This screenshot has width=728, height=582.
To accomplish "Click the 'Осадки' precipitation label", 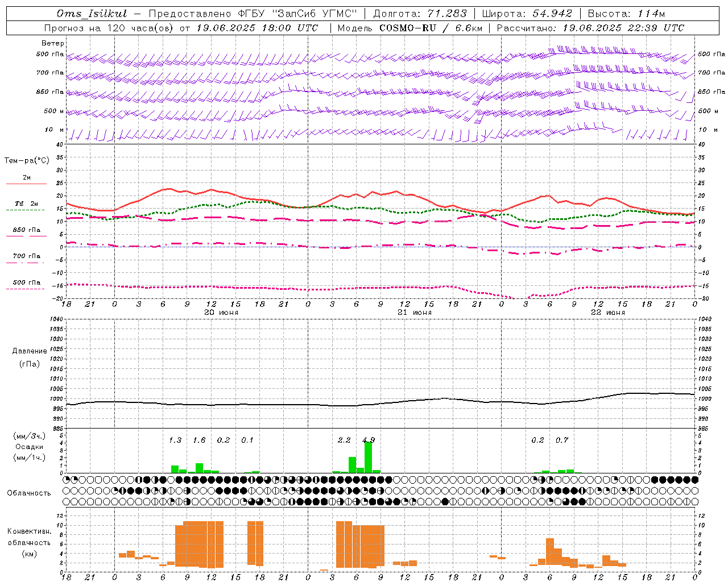I will pos(30,447).
